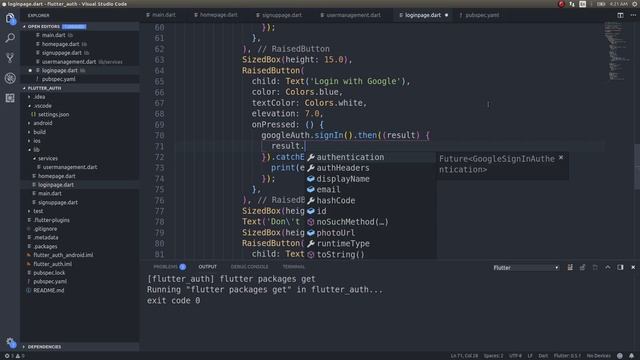
Task: Open the Terminal panel tab
Action: pos(293,267)
